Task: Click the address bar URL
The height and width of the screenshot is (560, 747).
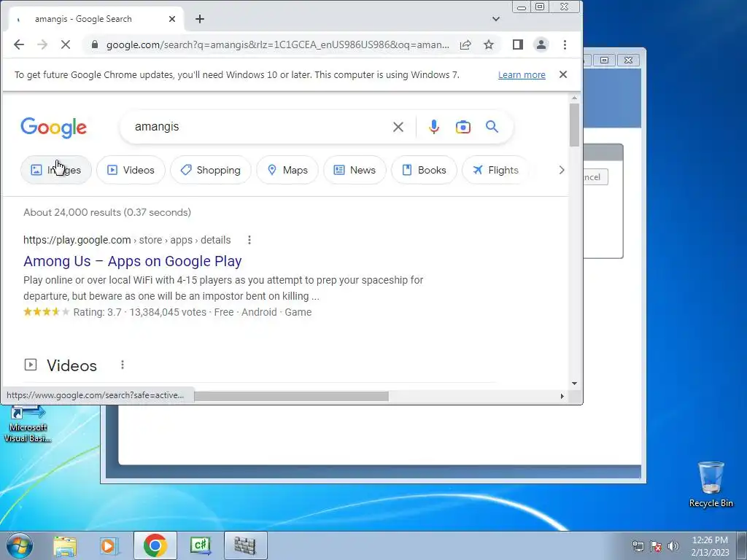Action: coord(277,44)
